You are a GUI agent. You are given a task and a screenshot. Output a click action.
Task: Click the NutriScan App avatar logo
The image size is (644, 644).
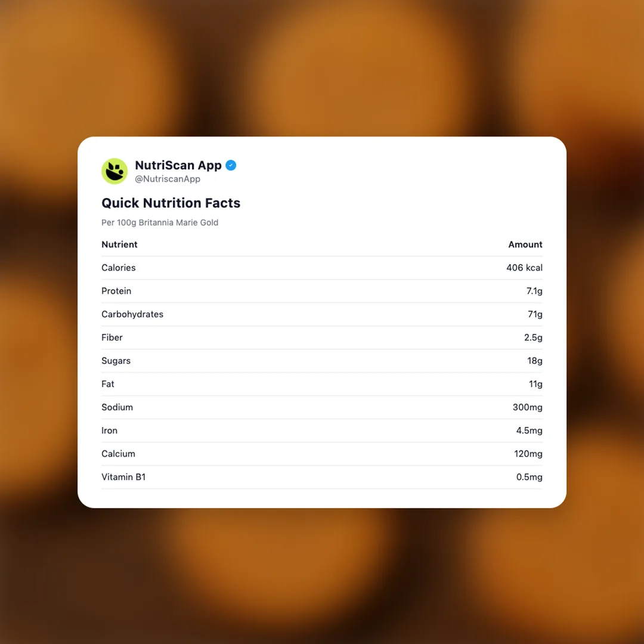pos(114,171)
